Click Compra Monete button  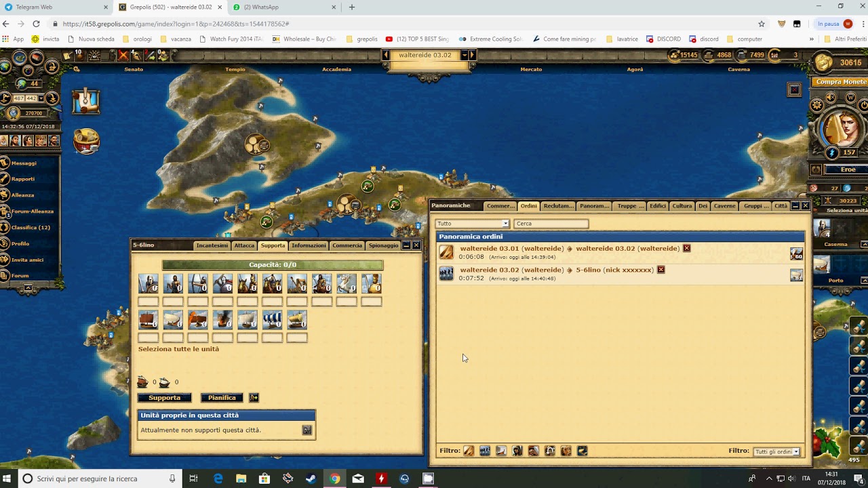[841, 82]
